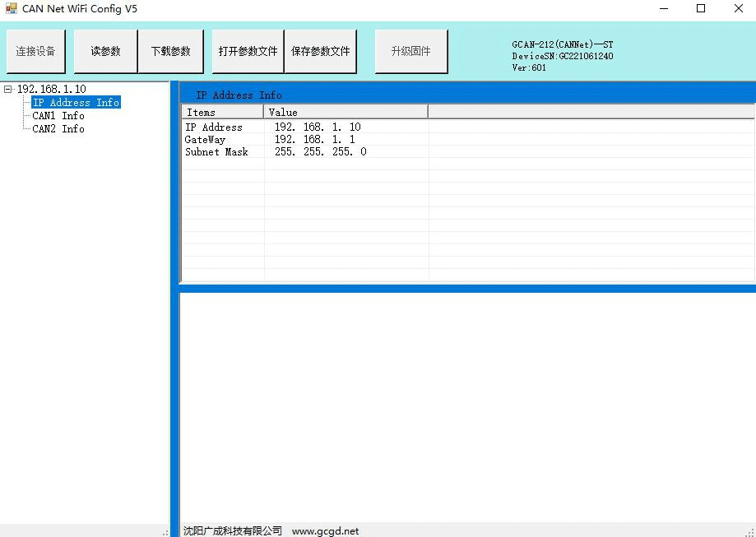Click 下载参数 to download parameters
756x537 pixels.
tap(170, 51)
